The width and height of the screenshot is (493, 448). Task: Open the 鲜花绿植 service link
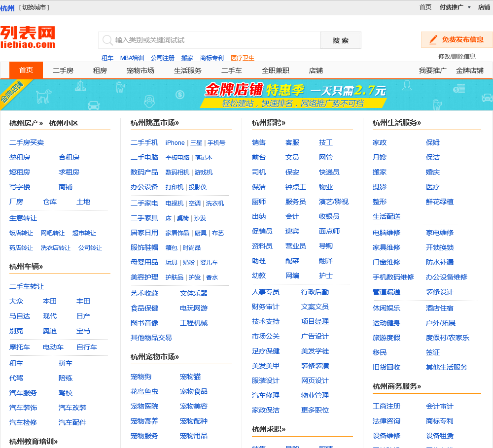(x=440, y=202)
